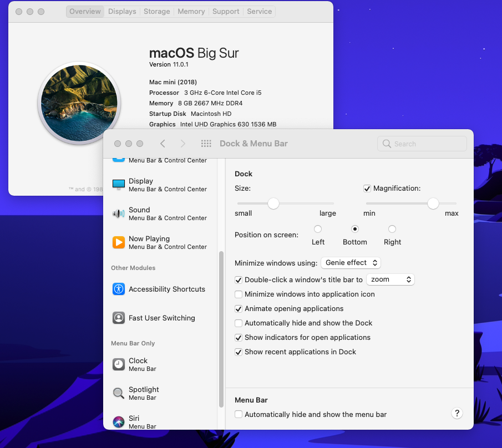Image resolution: width=502 pixels, height=448 pixels.
Task: Select Spotlight Menu Bar item label
Action: [144, 393]
